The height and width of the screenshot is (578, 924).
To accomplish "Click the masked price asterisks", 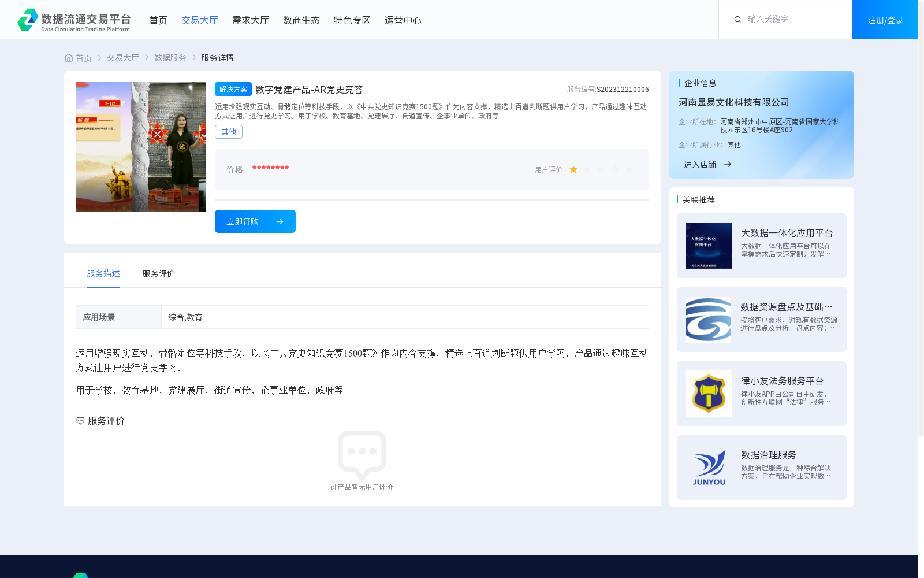I will pos(270,168).
